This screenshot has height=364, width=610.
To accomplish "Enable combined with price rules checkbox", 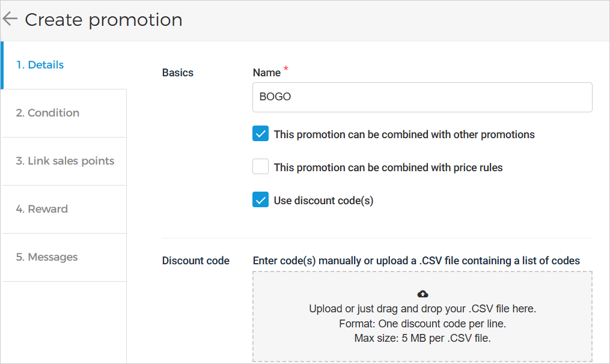I will (x=260, y=167).
